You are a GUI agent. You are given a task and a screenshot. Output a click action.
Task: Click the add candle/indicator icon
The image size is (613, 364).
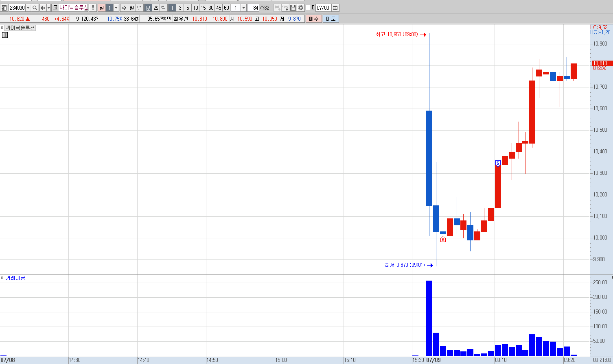pos(277,8)
